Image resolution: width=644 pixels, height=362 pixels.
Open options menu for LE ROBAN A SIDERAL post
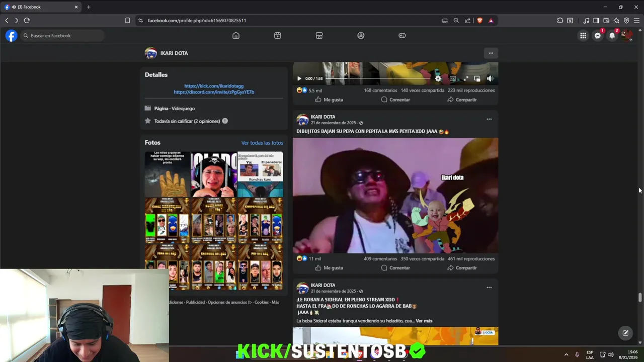point(489,288)
